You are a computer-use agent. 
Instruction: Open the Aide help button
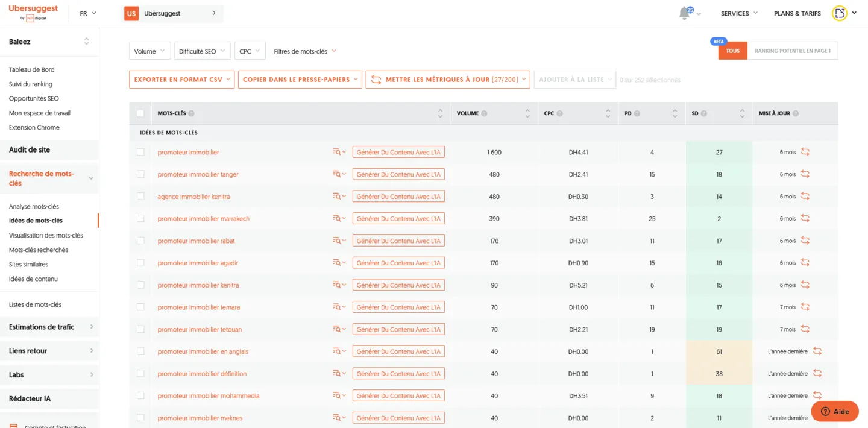835,411
